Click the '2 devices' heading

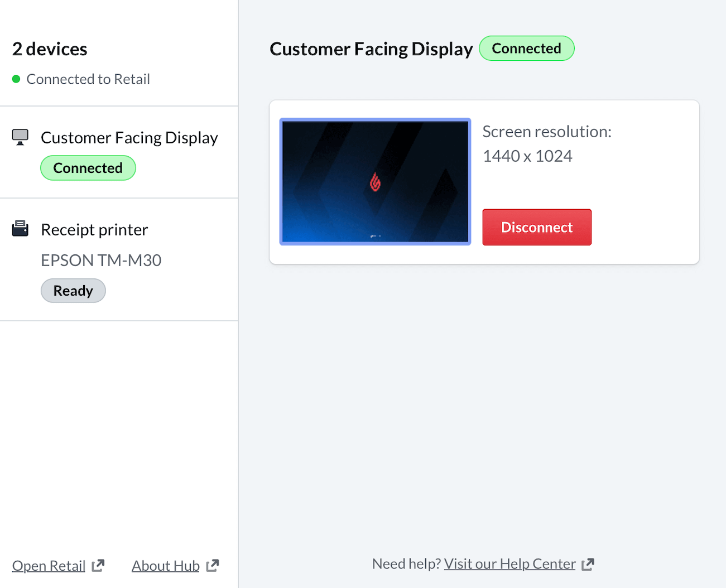pyautogui.click(x=50, y=49)
